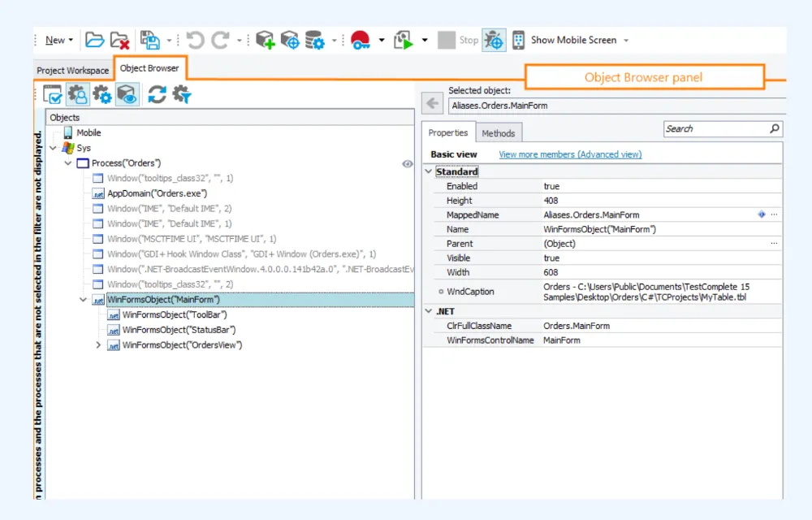Collapse the Standard properties section
The height and width of the screenshot is (520, 812).
point(428,171)
